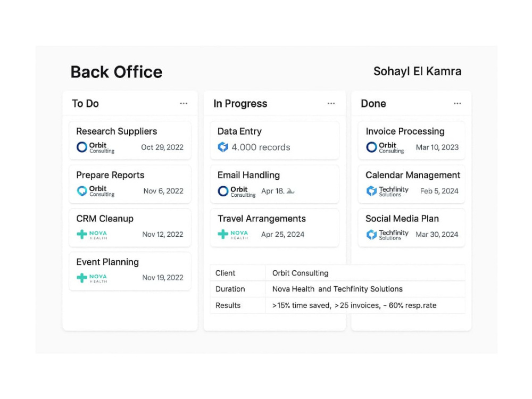Click Techfinity logo on Social Media Plan card

[387, 235]
